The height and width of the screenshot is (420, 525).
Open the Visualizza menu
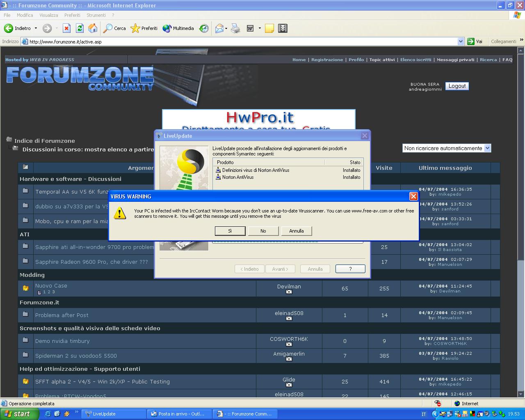48,15
